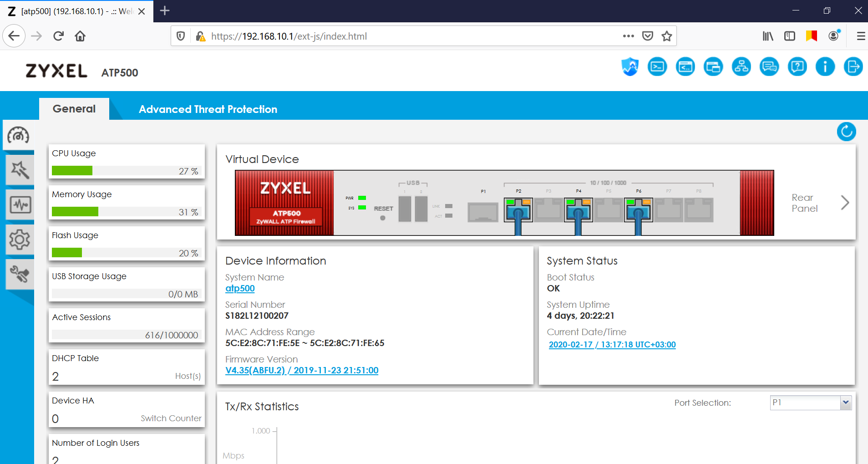The image size is (868, 464).
Task: Open the Configuration gear sidebar icon
Action: point(20,239)
